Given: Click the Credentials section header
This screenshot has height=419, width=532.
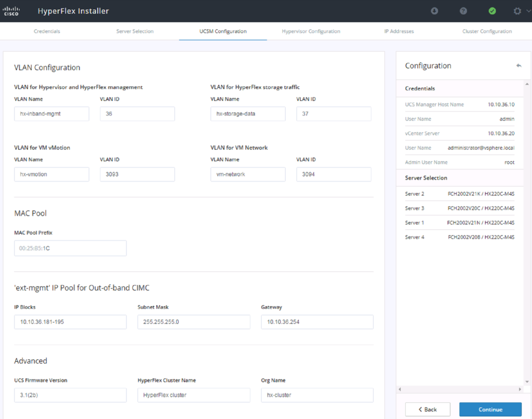Looking at the screenshot, I should tap(460, 88).
